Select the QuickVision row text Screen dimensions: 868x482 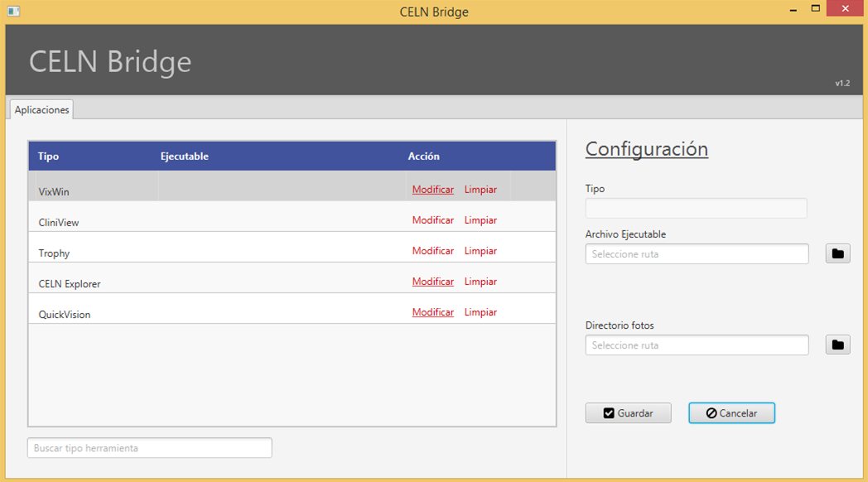click(65, 315)
